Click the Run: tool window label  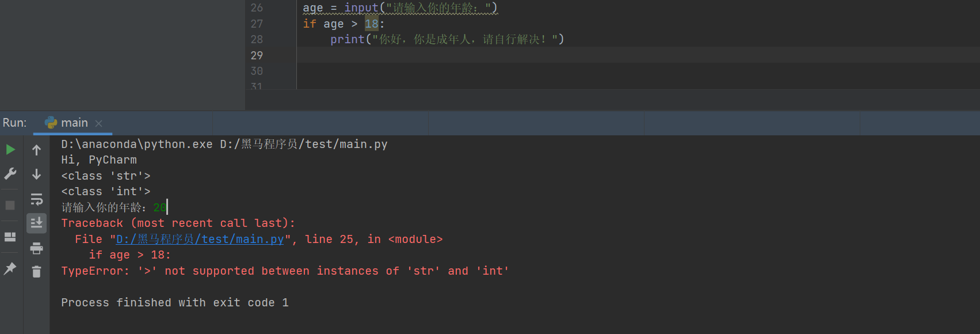click(14, 123)
